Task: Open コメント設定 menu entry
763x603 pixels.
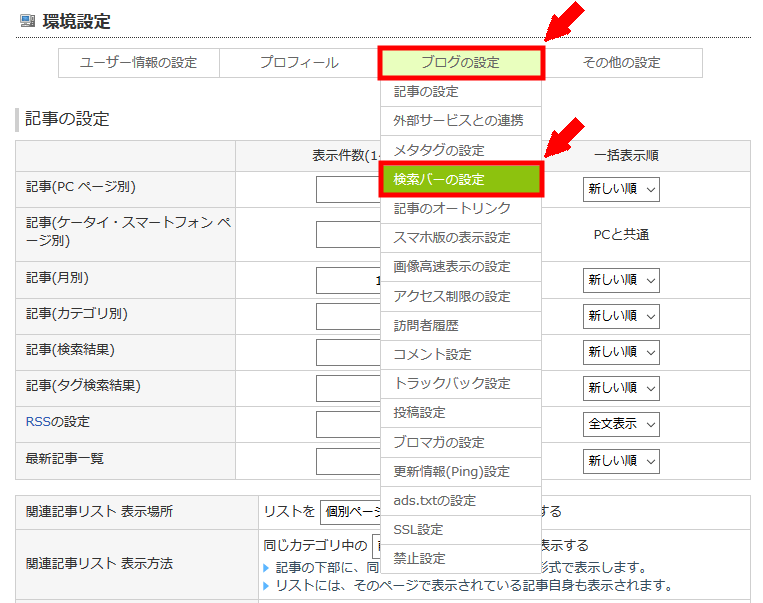Action: point(461,355)
